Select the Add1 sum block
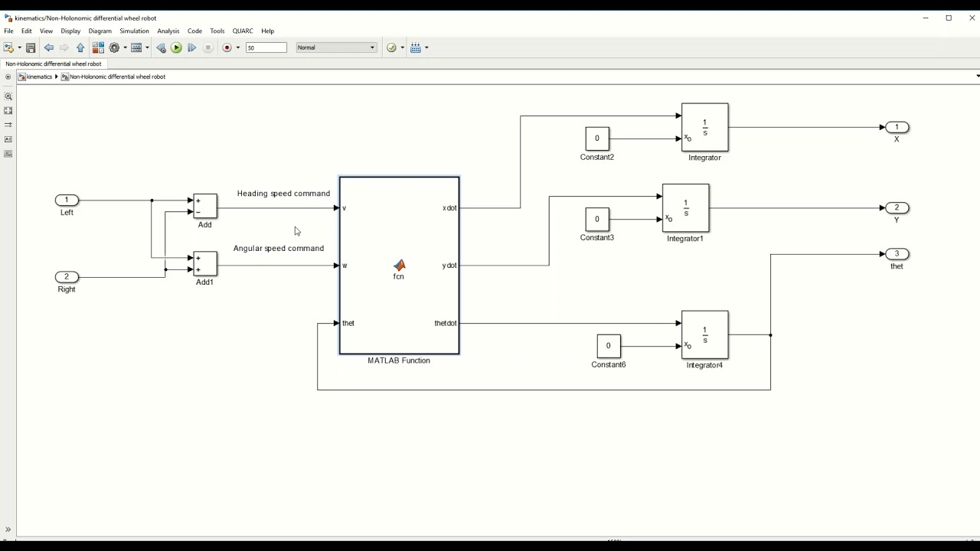 205,264
